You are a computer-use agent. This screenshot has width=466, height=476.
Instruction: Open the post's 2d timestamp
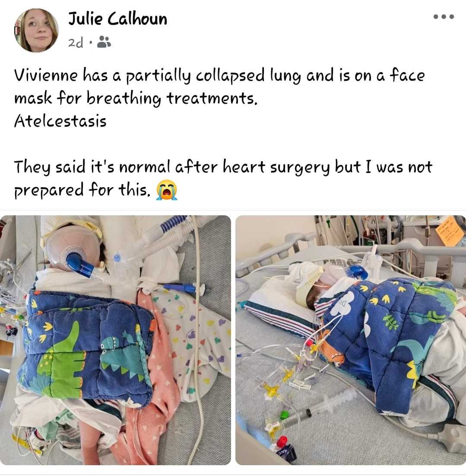[76, 43]
